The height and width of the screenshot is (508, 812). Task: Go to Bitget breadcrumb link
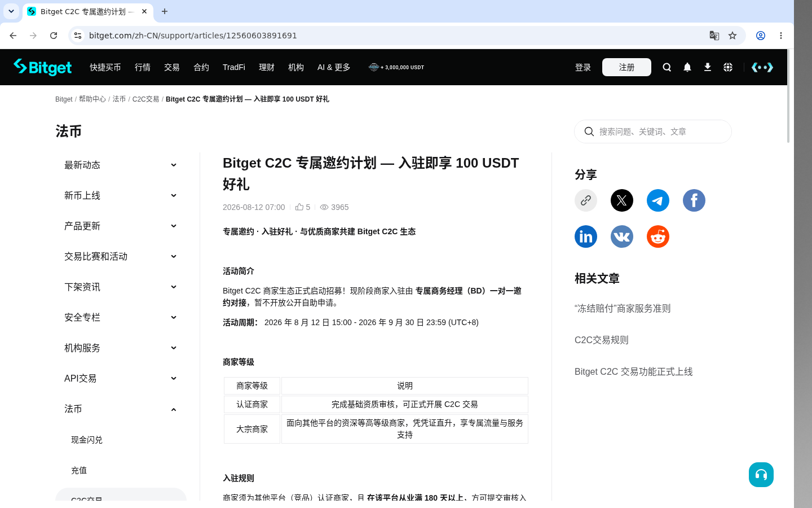pyautogui.click(x=64, y=99)
